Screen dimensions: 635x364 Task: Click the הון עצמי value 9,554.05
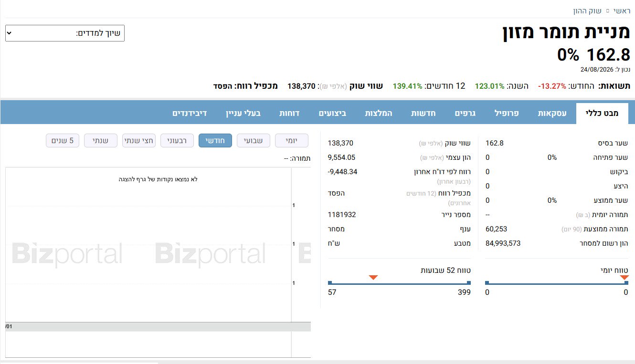click(x=342, y=157)
